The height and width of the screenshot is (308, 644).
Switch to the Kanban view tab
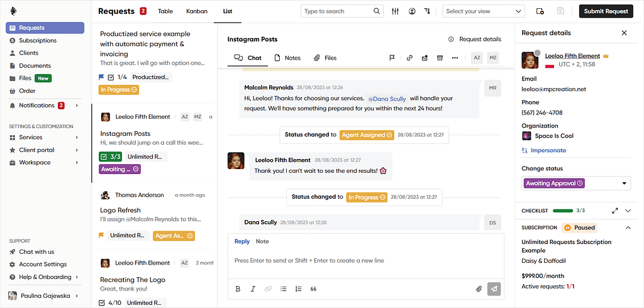(x=197, y=11)
